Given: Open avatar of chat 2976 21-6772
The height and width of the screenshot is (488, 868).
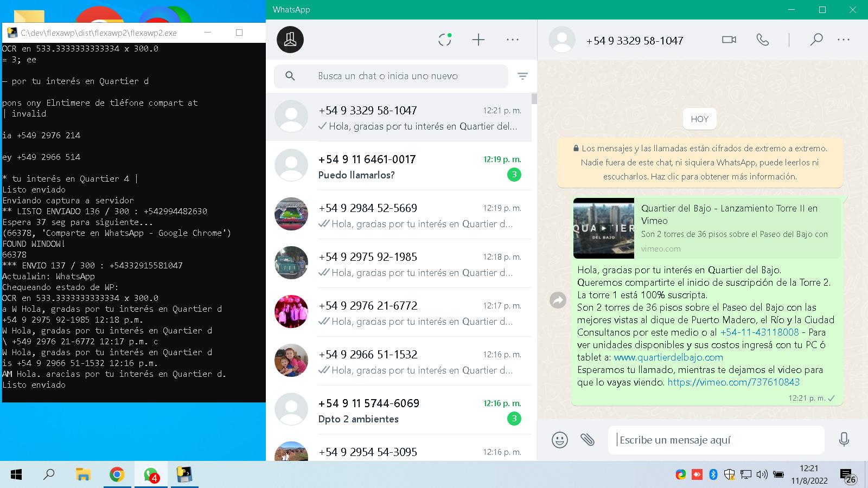Looking at the screenshot, I should coord(291,312).
